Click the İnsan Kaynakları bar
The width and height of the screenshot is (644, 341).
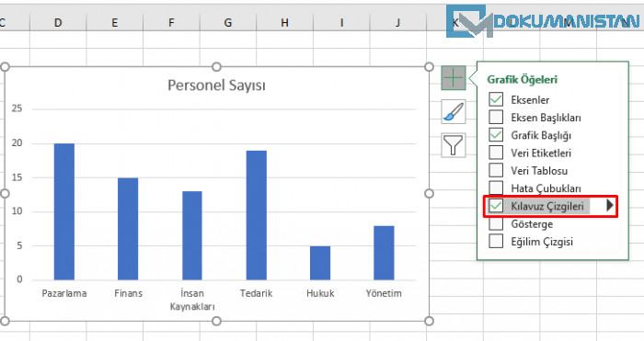coord(192,235)
